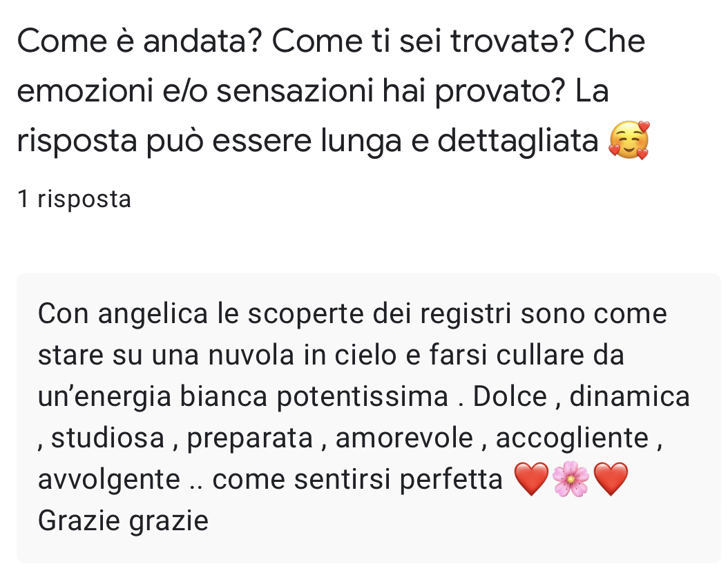Click the word 'angelica' in the response
This screenshot has width=728, height=582.
click(x=153, y=314)
